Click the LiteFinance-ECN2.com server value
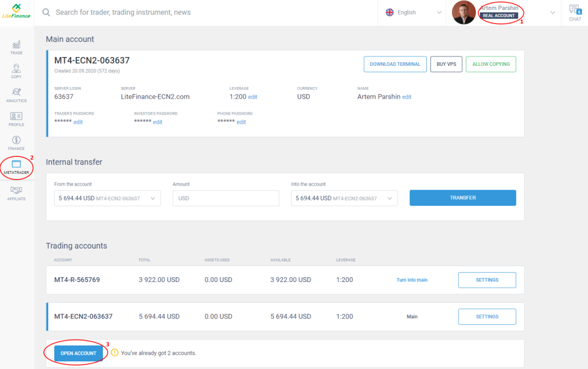 (x=155, y=96)
